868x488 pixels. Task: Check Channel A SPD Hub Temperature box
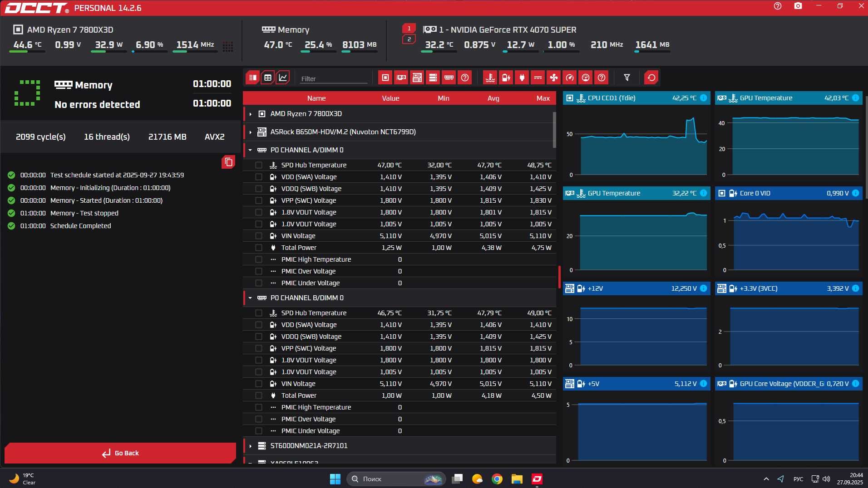[x=259, y=165]
